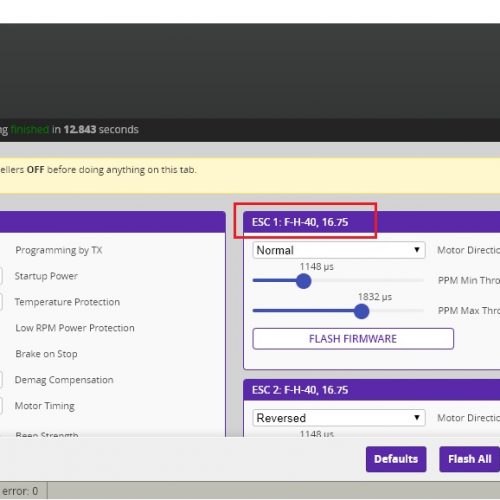
Task: Click the ESC 1 PPM Max Throttle slider handle
Action: 361,311
